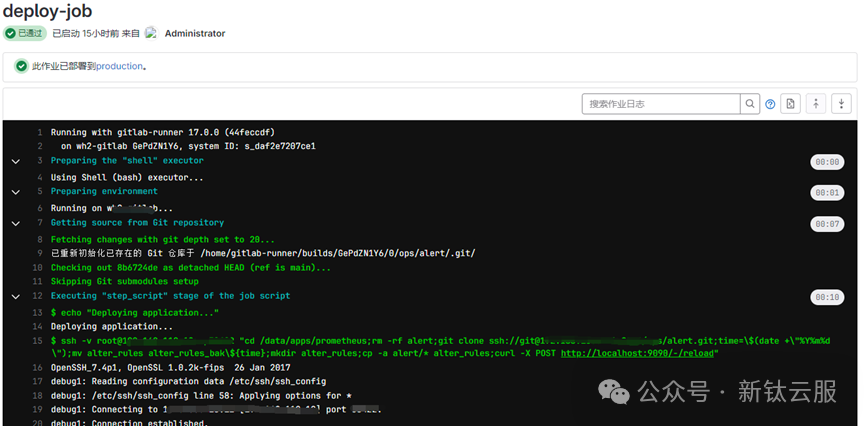
Task: Click the green passed status badge
Action: point(25,33)
